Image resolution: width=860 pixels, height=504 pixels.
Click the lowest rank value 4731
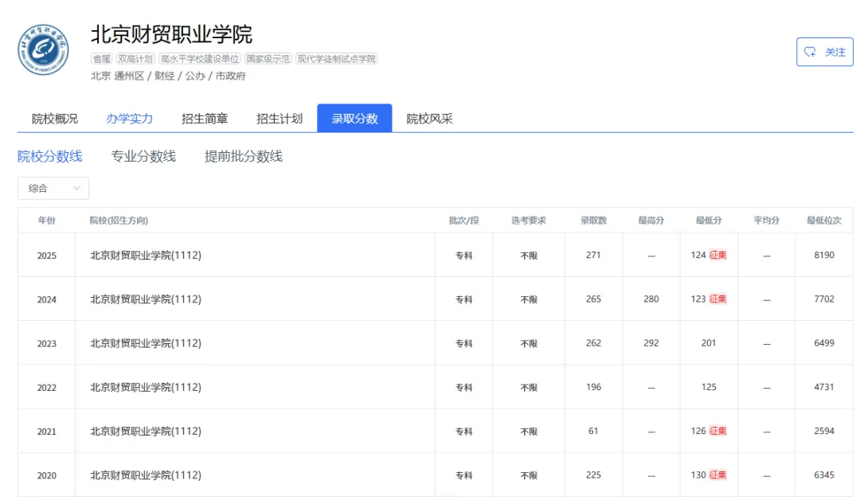[824, 387]
